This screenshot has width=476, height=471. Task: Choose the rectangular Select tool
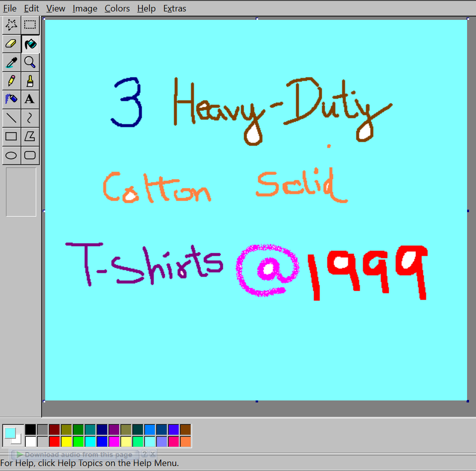point(30,25)
